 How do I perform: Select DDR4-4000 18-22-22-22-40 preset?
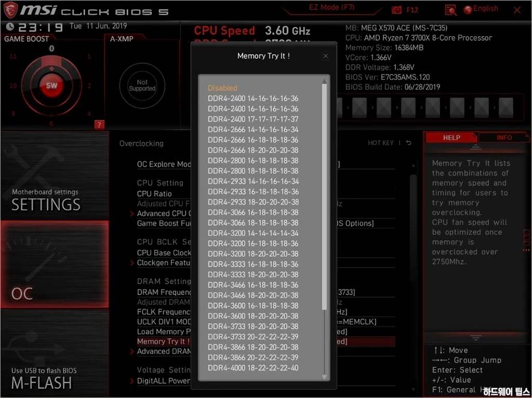pyautogui.click(x=253, y=367)
